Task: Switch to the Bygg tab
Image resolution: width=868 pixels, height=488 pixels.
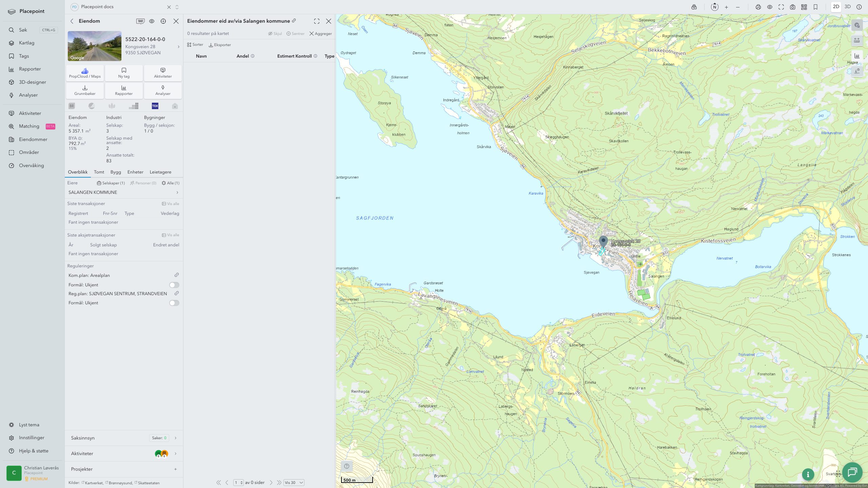Action: (x=116, y=172)
